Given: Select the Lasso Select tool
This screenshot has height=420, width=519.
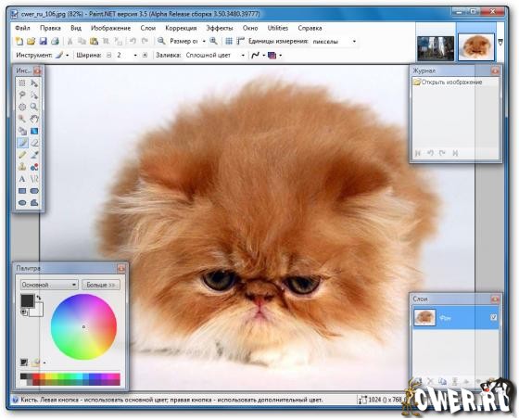Looking at the screenshot, I should click(22, 95).
